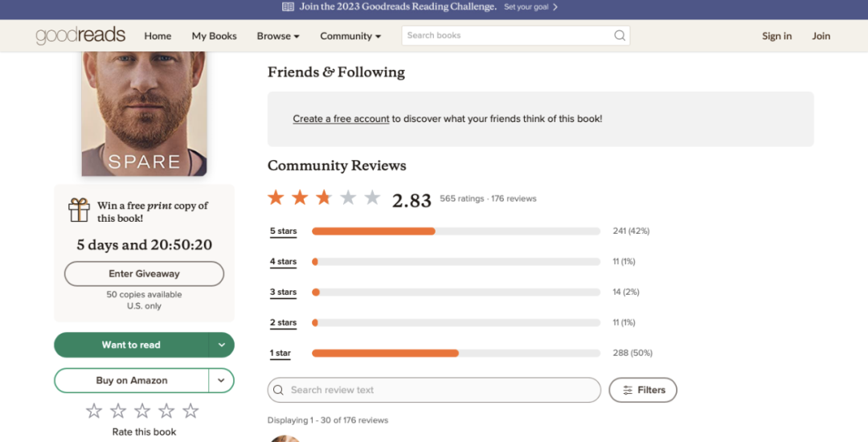
Task: Filter reviews by 2 stars label
Action: tap(283, 322)
